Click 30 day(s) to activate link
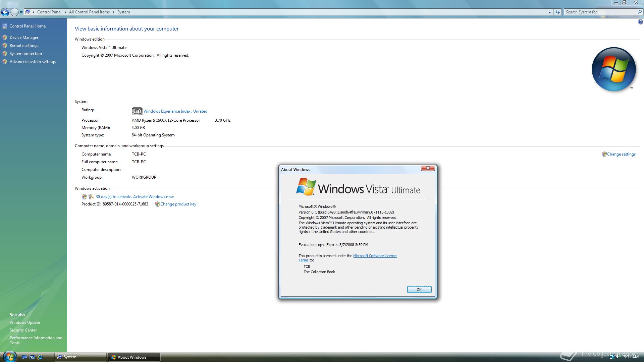This screenshot has width=644, height=362. point(135,197)
